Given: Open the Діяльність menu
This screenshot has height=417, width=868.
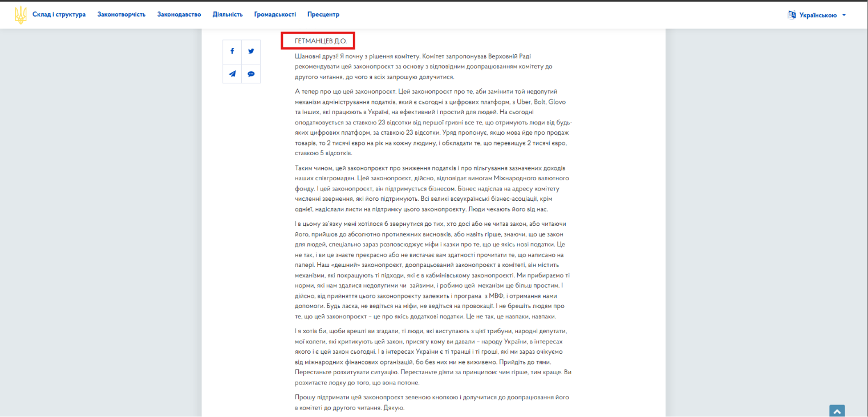Looking at the screenshot, I should [228, 14].
